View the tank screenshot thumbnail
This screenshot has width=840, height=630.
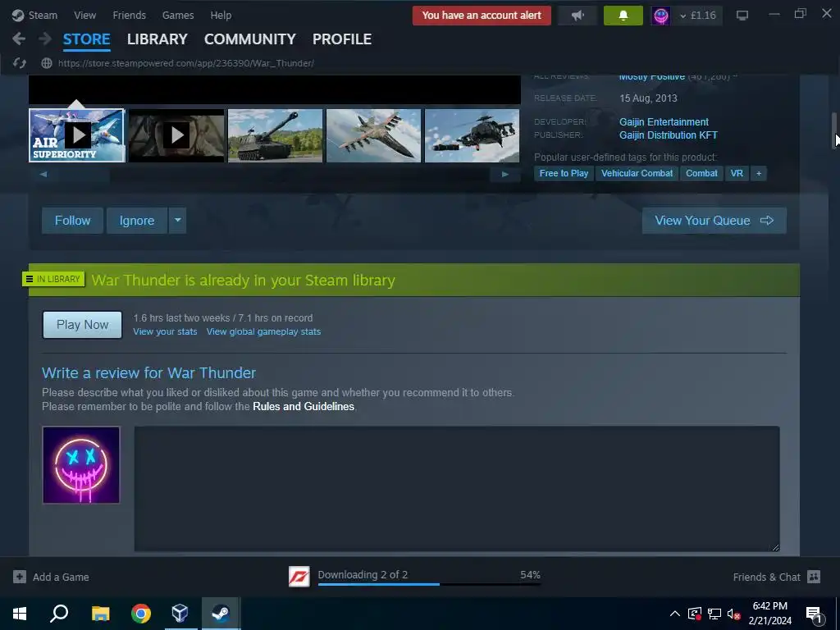276,135
